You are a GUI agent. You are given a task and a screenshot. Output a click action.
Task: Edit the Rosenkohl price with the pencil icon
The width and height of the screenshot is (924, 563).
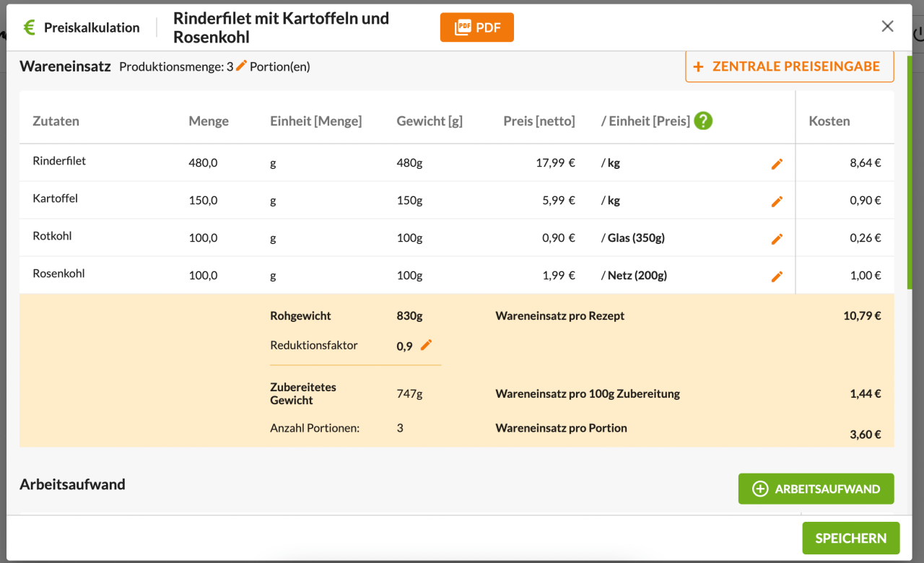point(777,276)
